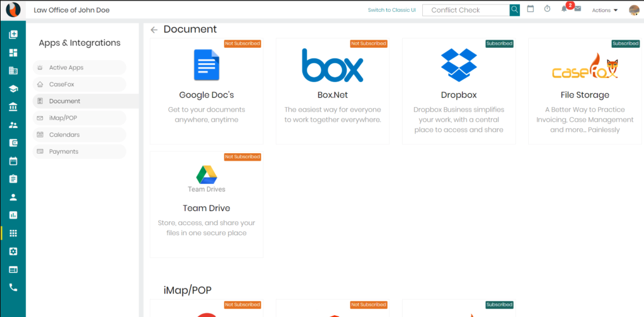Click Dropbox Business description text
The width and height of the screenshot is (644, 317).
[459, 120]
